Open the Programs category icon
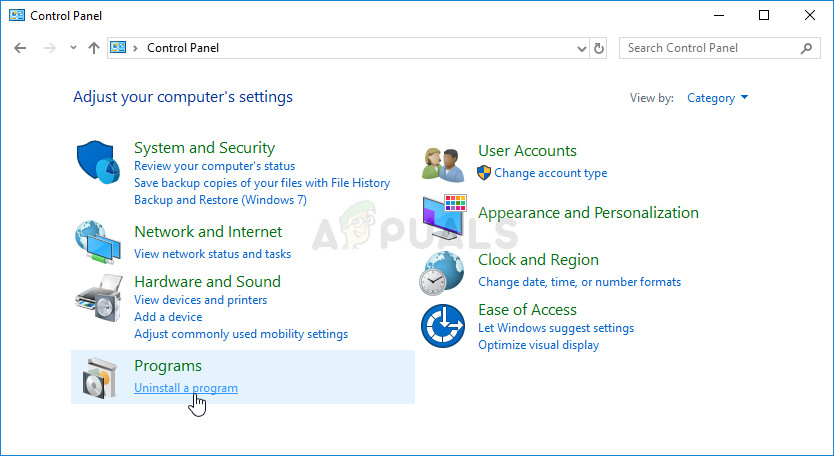Viewport: 834px width, 456px height. 100,378
